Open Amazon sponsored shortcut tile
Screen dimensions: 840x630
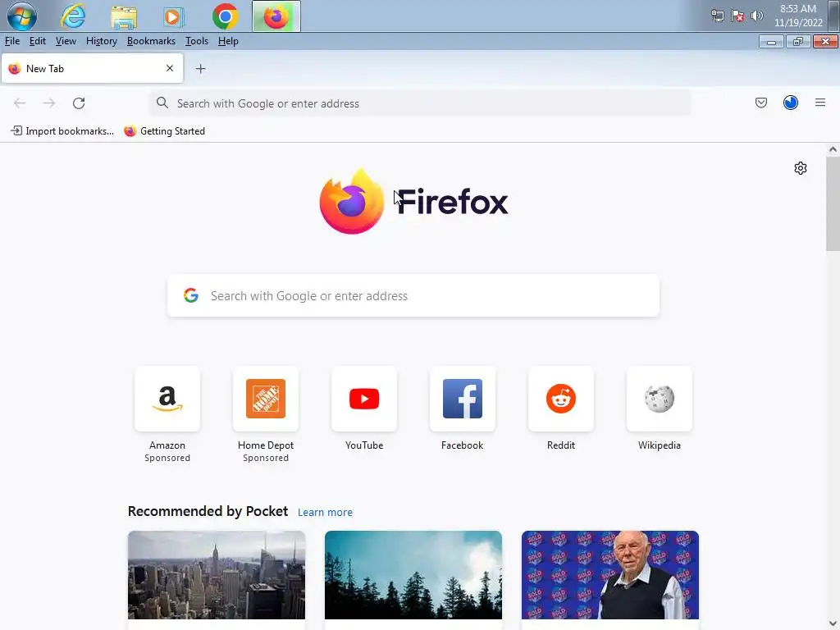tap(167, 399)
